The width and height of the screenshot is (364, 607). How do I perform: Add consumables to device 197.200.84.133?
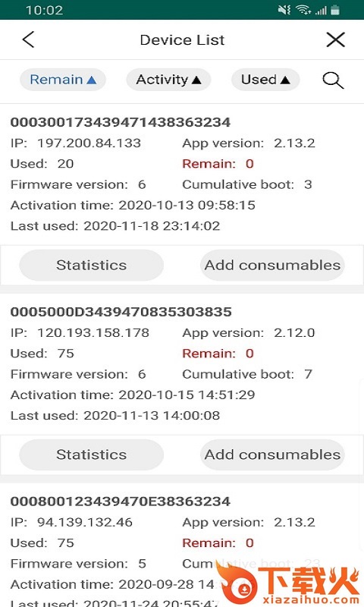(x=272, y=265)
